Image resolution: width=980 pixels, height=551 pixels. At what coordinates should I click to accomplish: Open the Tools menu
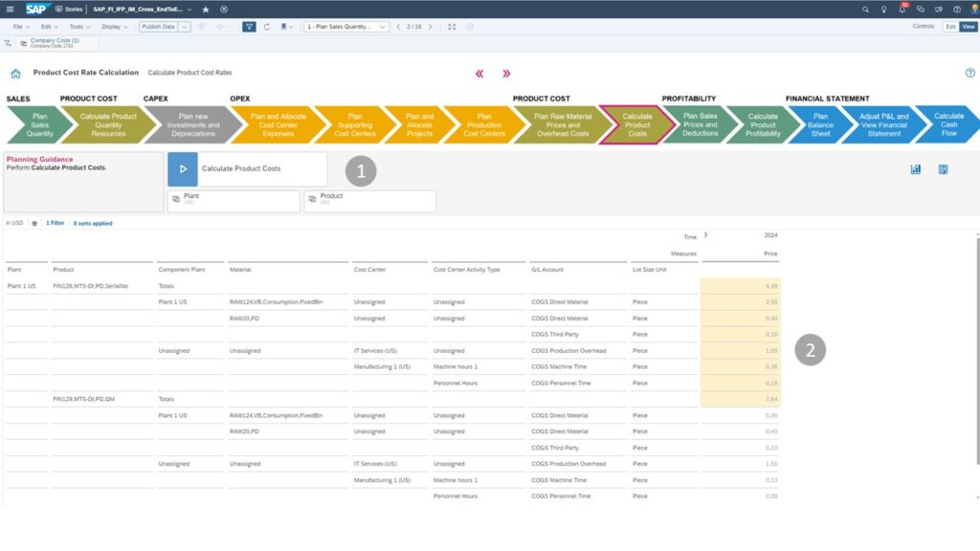(x=78, y=27)
